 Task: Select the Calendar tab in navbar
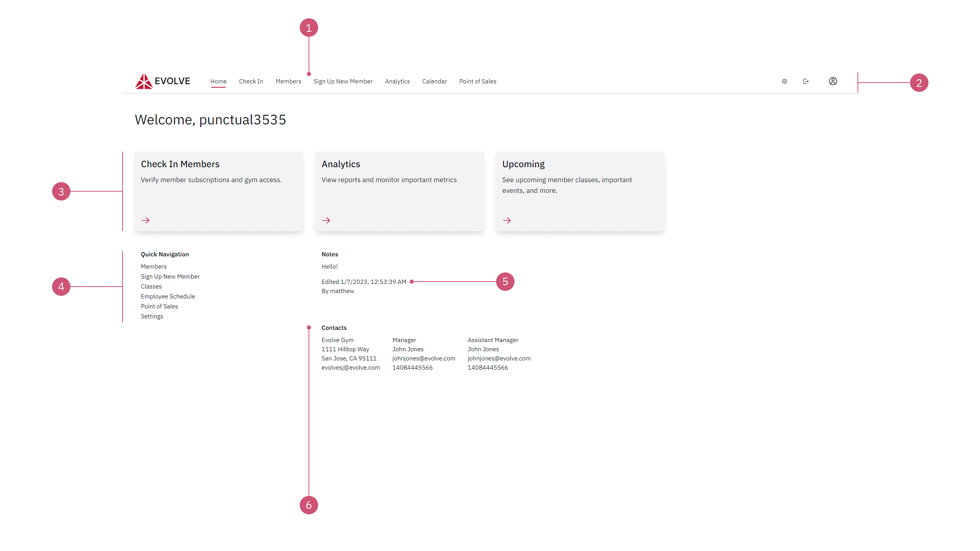pyautogui.click(x=434, y=82)
